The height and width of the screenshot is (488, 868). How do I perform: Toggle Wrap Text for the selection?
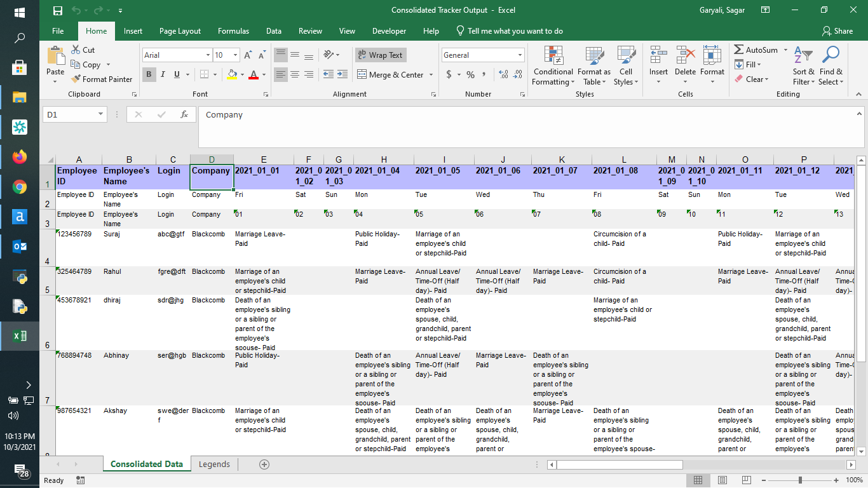tap(380, 55)
